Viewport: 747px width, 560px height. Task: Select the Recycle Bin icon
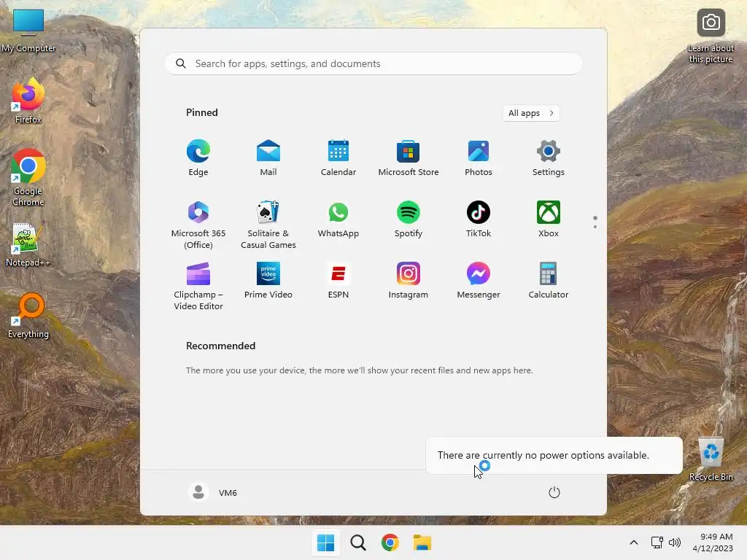click(711, 459)
